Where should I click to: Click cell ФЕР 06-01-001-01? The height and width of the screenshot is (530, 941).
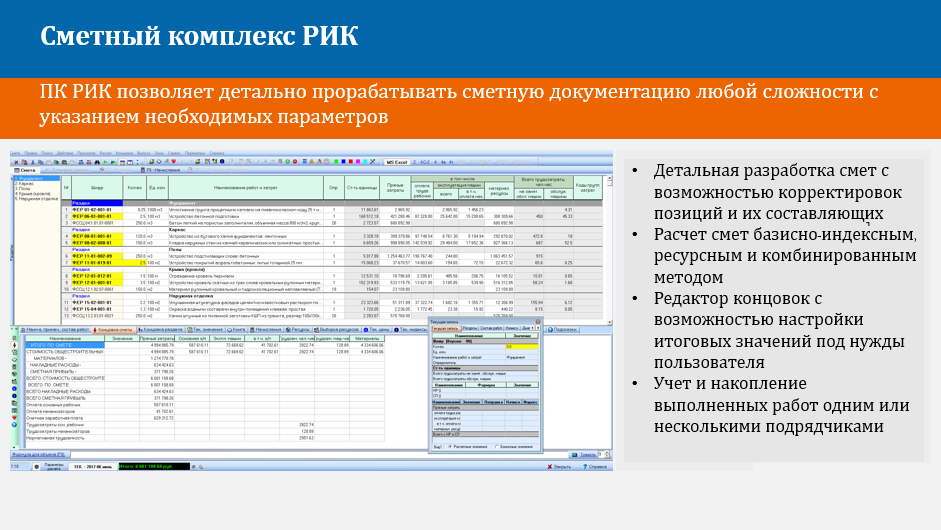(97, 216)
